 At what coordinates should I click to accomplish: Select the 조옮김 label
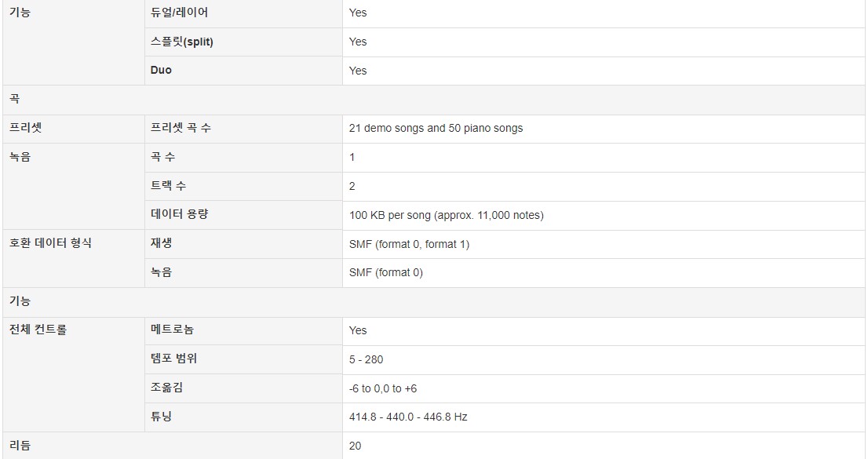(166, 387)
